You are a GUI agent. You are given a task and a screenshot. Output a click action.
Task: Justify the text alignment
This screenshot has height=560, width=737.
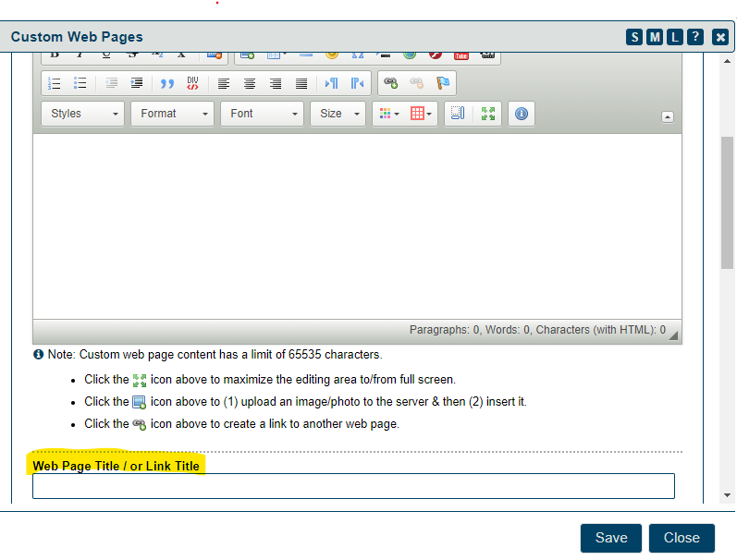[301, 83]
